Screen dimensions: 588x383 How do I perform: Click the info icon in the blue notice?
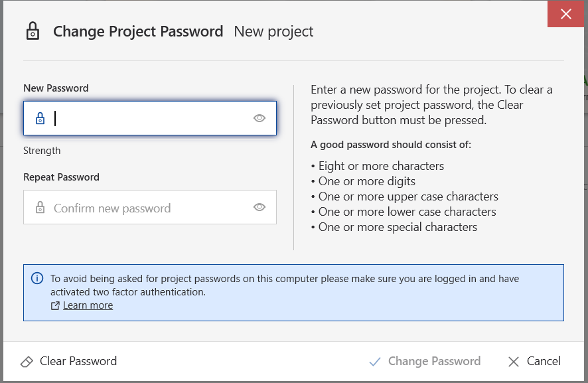click(x=37, y=279)
